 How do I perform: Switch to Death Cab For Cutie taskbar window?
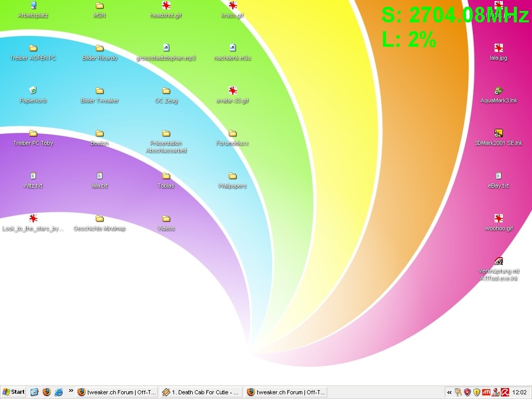click(x=201, y=392)
